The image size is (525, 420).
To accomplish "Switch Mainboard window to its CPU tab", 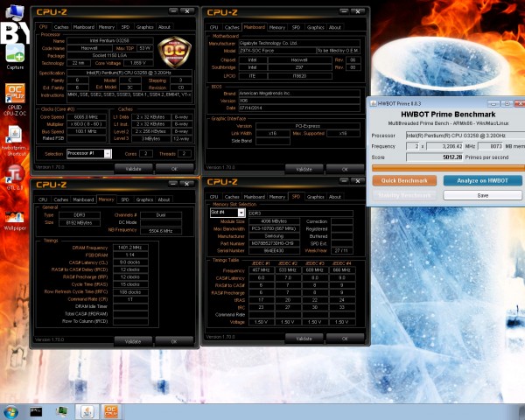I will (x=214, y=27).
